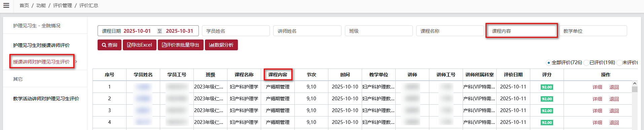Click 评分 column header
Screen dimensions: 644x130
tap(547, 75)
